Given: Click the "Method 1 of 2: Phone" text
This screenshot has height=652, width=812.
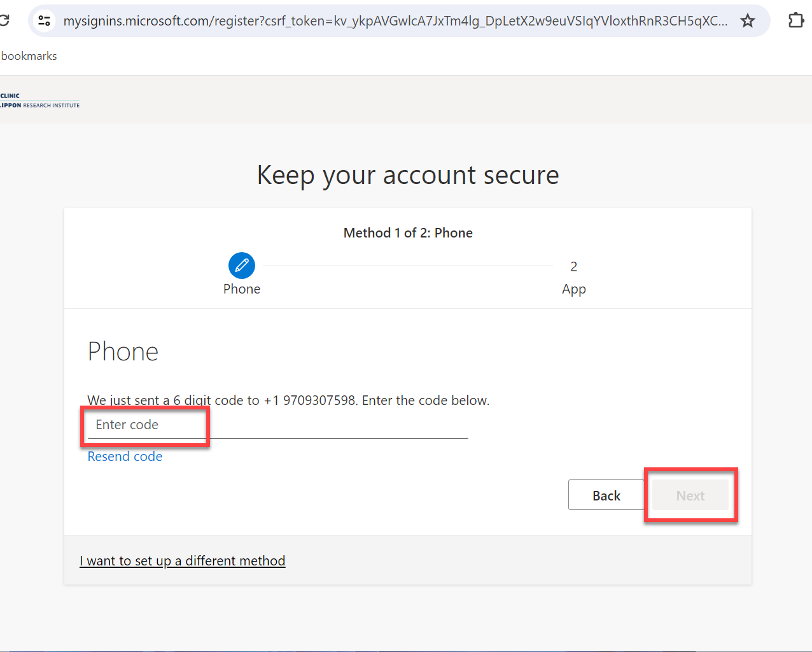Looking at the screenshot, I should [x=408, y=233].
